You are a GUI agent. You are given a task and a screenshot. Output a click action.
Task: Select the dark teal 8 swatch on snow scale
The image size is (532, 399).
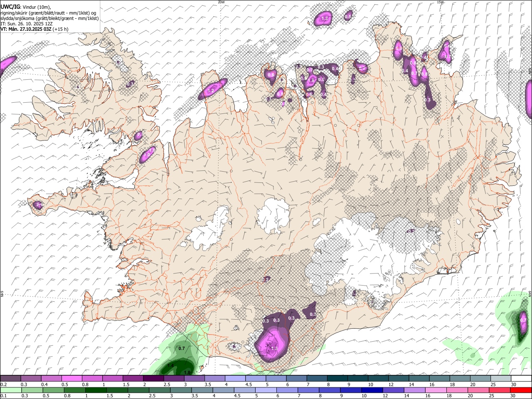coord(337,379)
